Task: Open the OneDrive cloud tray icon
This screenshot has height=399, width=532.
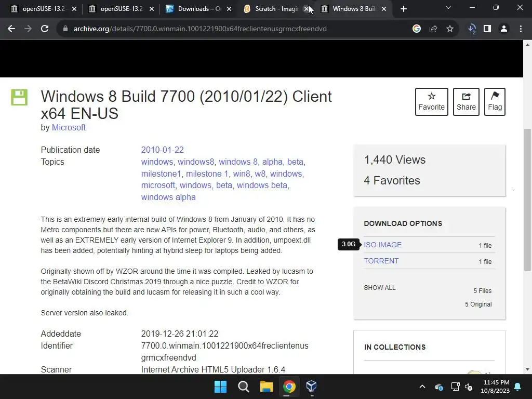Action: click(438, 387)
